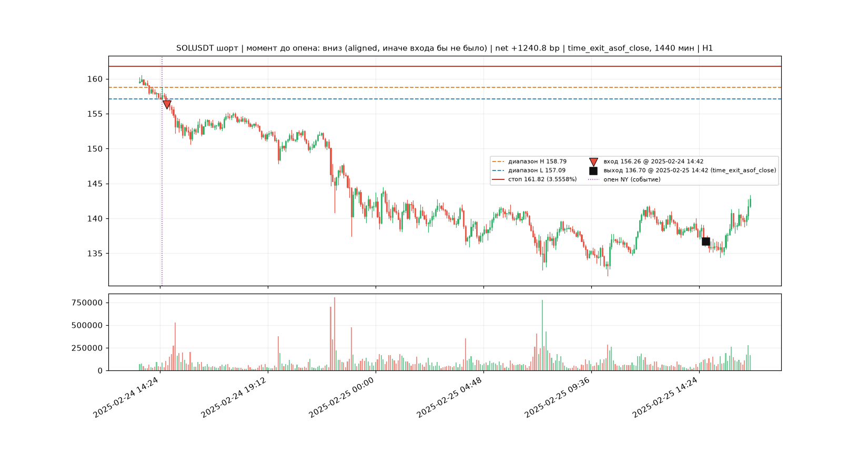Click the volume axis tick label '500000'
The width and height of the screenshot is (868, 463).
coord(87,326)
